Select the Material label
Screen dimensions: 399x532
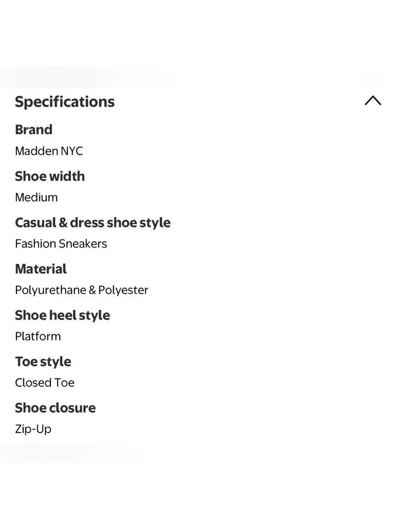41,269
